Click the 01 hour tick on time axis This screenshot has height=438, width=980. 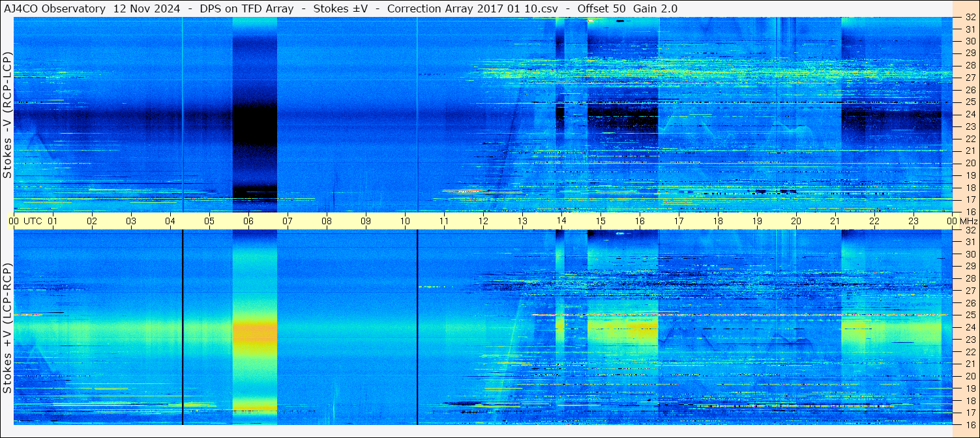pyautogui.click(x=53, y=221)
